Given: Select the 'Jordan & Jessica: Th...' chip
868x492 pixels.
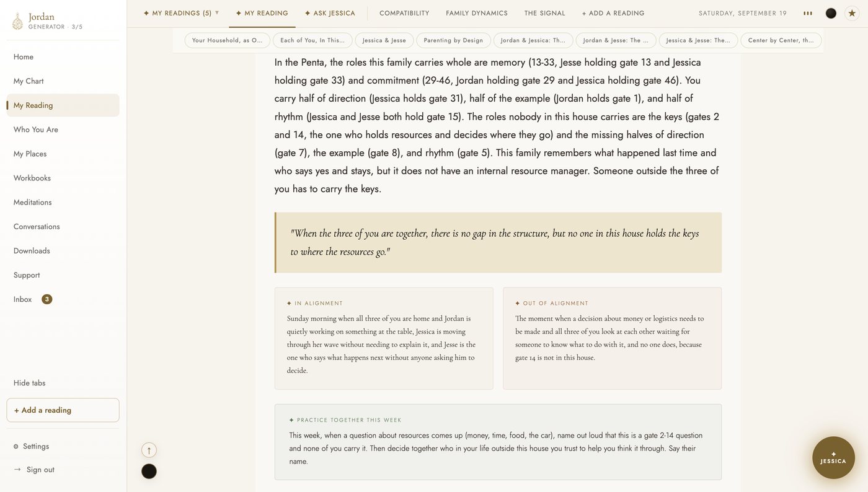Looking at the screenshot, I should point(533,40).
